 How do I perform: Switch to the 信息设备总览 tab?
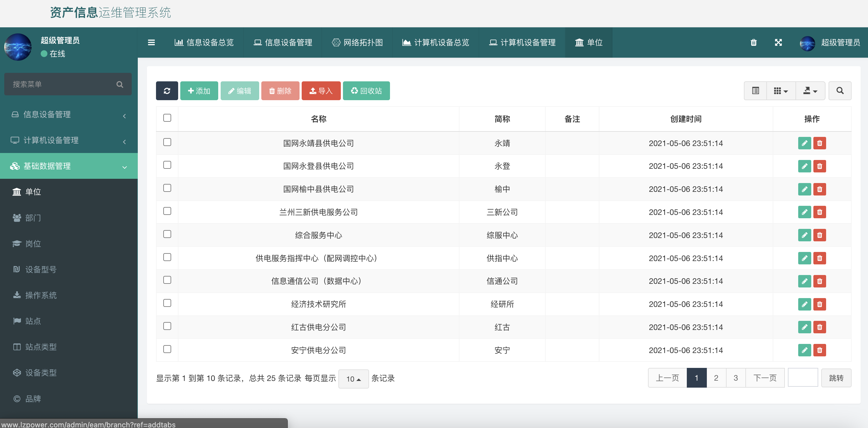[x=204, y=42]
